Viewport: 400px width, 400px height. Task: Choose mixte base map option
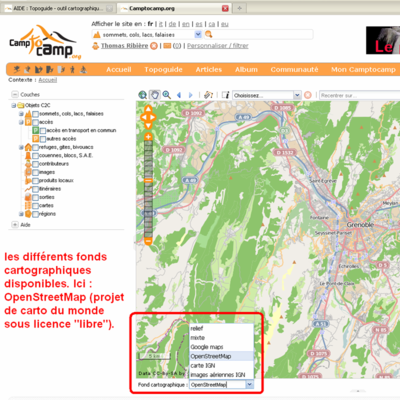click(221, 338)
